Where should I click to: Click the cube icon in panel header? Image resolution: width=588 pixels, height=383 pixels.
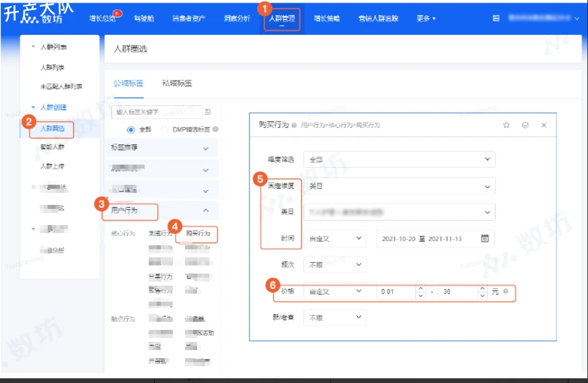coord(525,125)
